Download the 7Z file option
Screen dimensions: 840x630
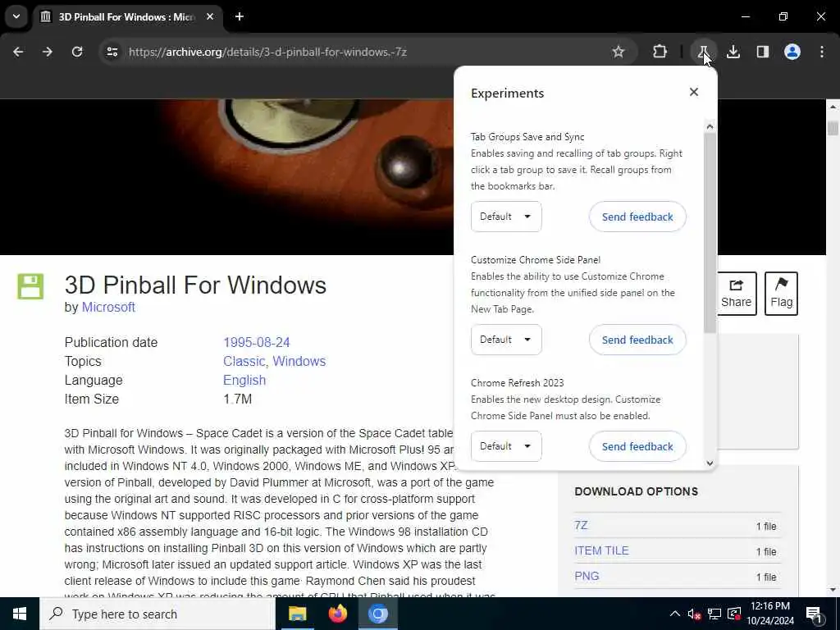point(581,525)
